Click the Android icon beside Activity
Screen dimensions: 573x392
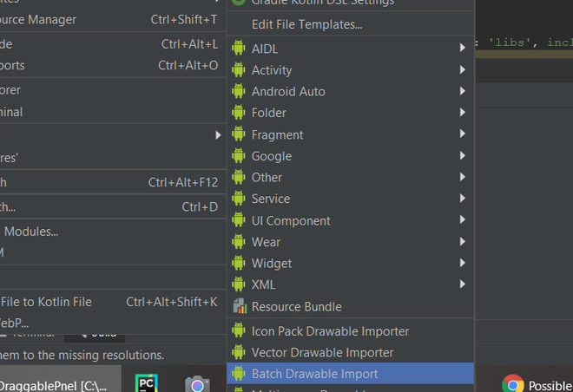tap(239, 70)
